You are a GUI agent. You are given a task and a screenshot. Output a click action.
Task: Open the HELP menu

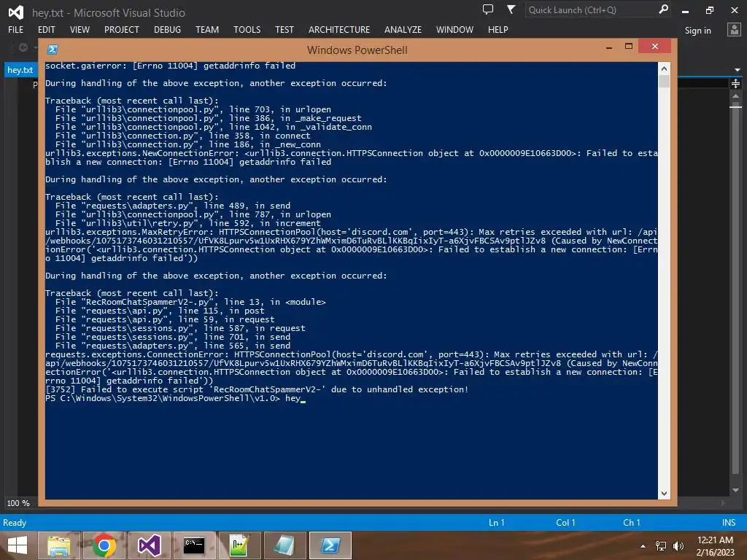click(x=498, y=29)
